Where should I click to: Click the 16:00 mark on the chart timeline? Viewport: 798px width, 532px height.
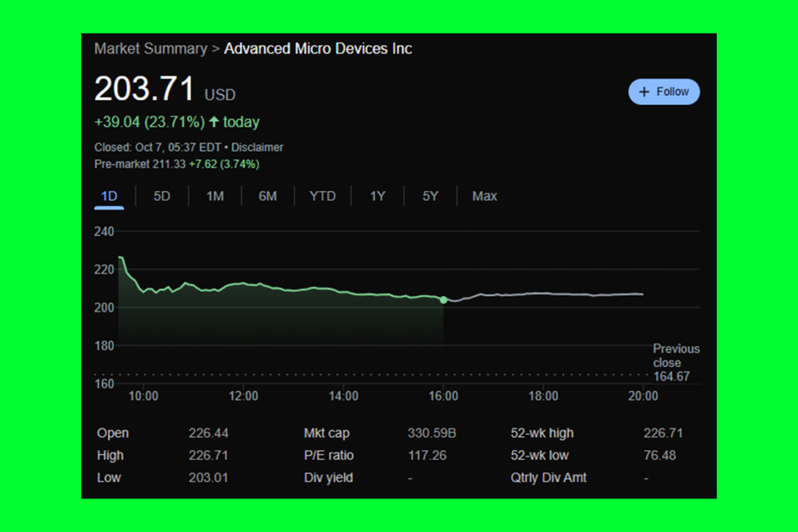point(444,396)
